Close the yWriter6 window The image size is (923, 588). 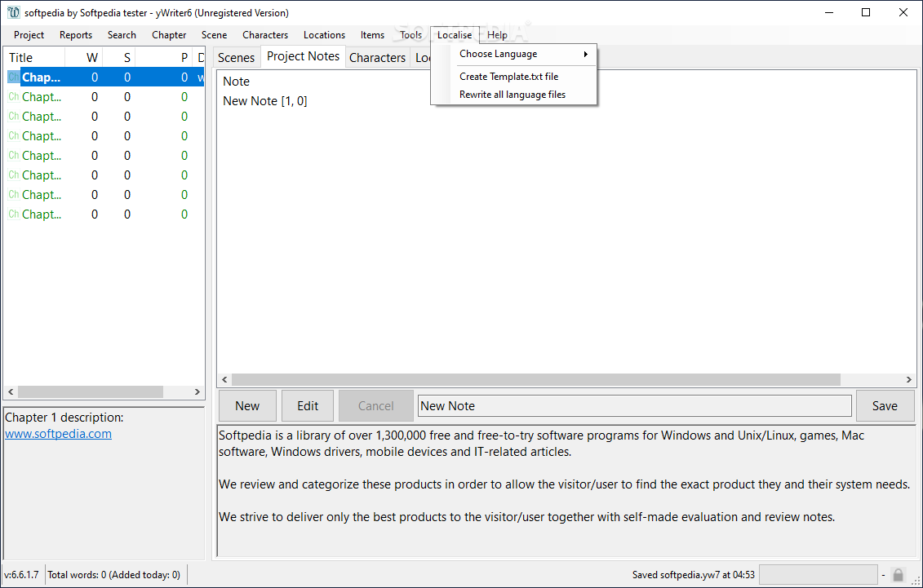(x=903, y=12)
